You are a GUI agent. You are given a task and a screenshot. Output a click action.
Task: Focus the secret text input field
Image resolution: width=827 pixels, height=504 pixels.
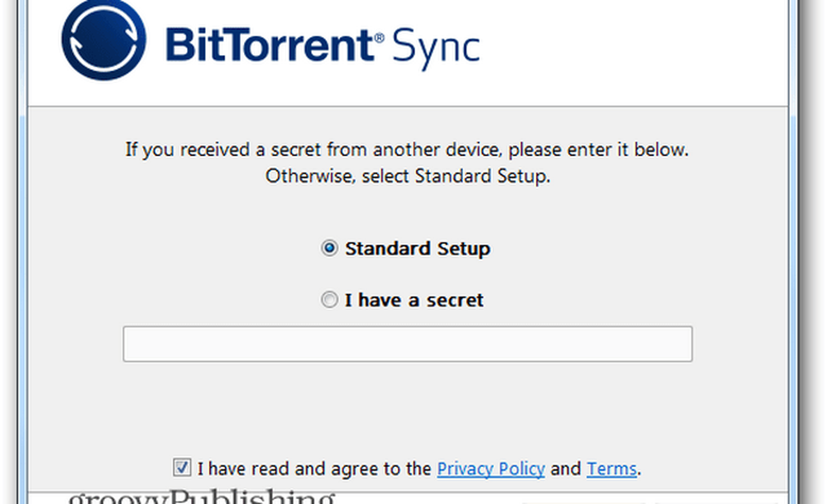pyautogui.click(x=407, y=344)
